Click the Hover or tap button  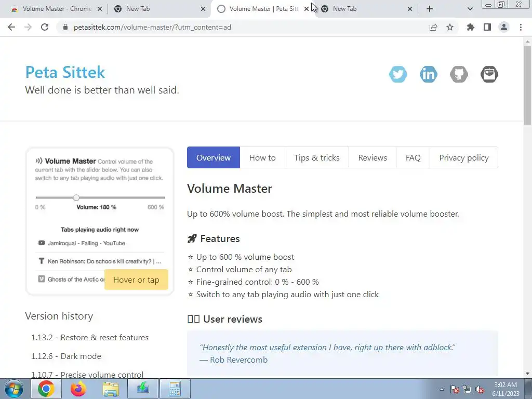click(136, 280)
